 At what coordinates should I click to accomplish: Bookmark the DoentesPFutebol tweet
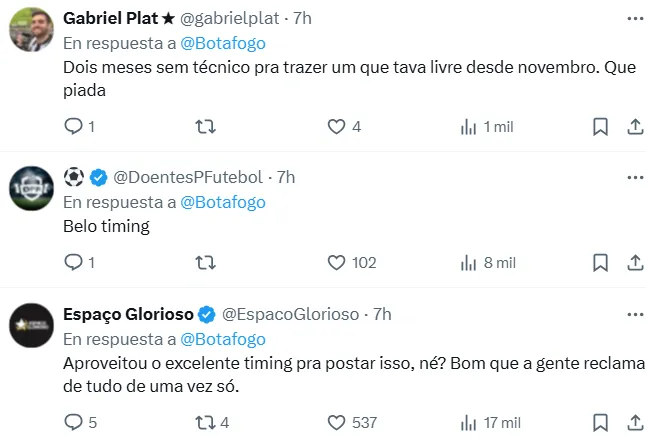600,263
